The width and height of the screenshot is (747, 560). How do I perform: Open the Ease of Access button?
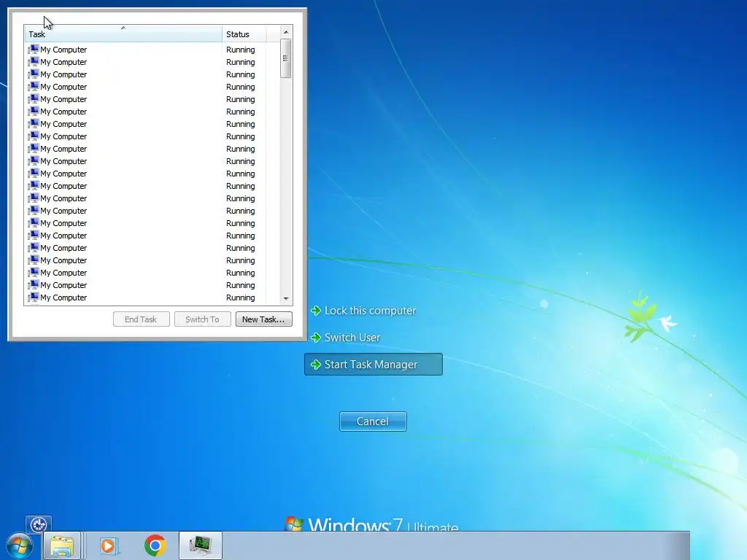click(x=39, y=525)
